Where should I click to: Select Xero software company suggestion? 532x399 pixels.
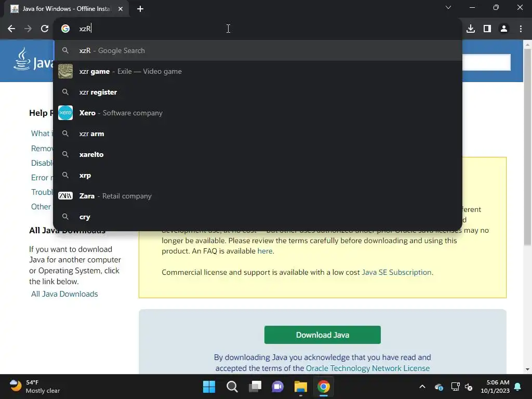pyautogui.click(x=258, y=113)
